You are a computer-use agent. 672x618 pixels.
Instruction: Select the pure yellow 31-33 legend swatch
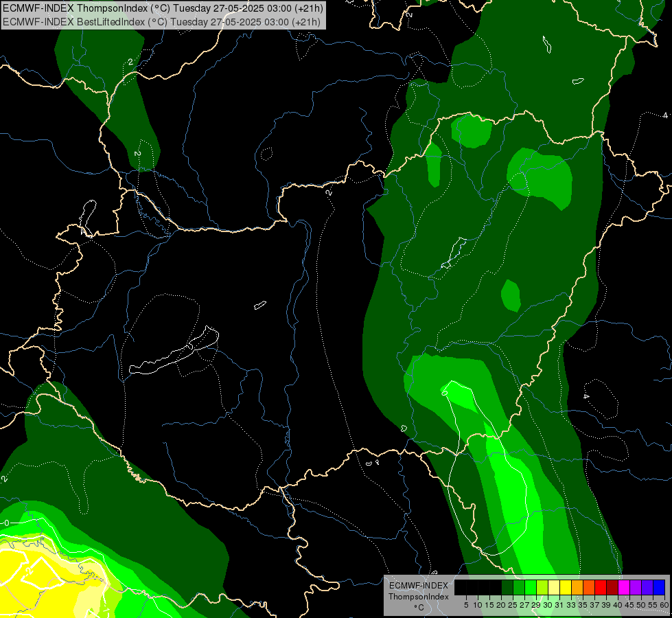(566, 587)
